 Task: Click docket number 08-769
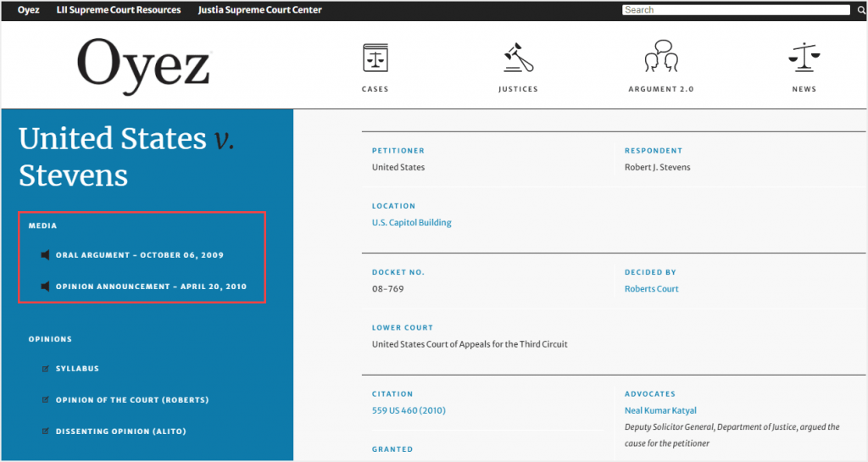coord(388,289)
